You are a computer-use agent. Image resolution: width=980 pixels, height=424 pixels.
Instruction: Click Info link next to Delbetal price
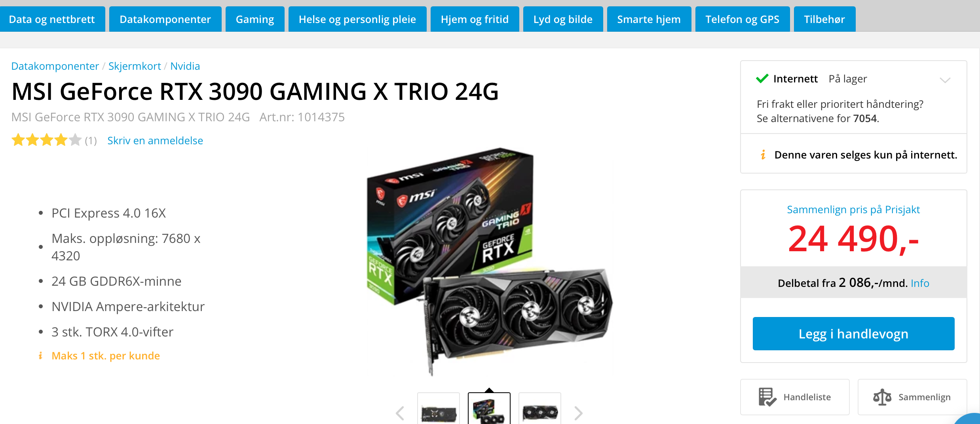[920, 283]
